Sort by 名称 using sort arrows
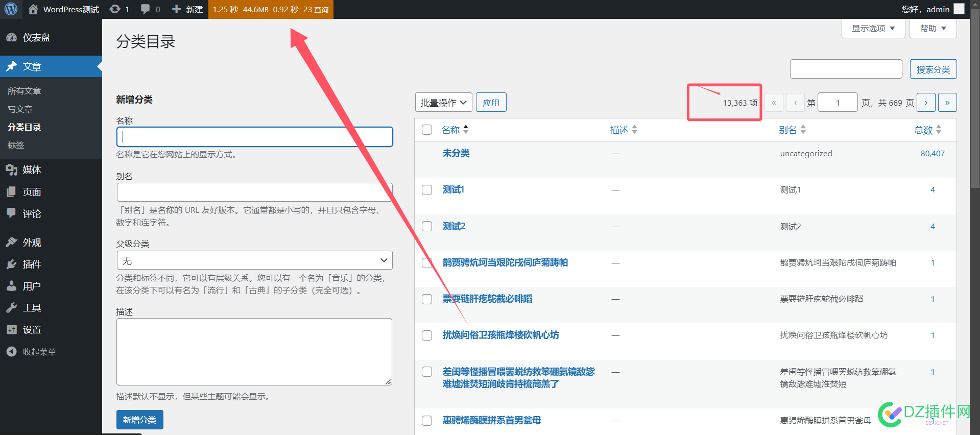 pos(466,130)
